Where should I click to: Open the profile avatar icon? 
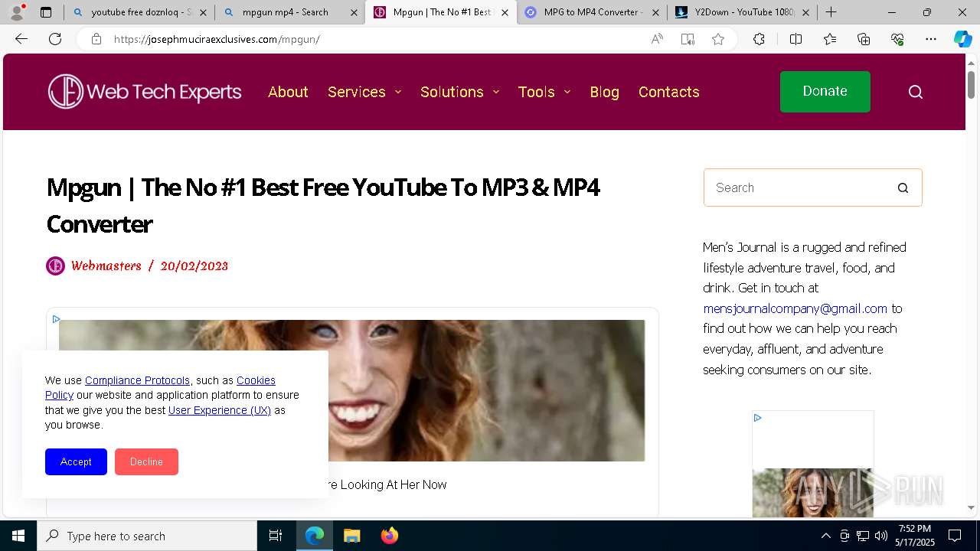pos(17,12)
